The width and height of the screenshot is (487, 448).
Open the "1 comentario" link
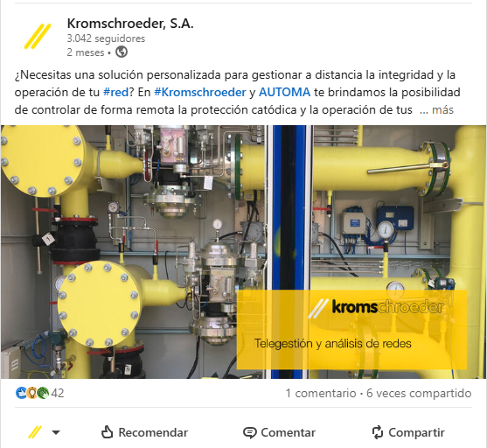[x=321, y=393]
